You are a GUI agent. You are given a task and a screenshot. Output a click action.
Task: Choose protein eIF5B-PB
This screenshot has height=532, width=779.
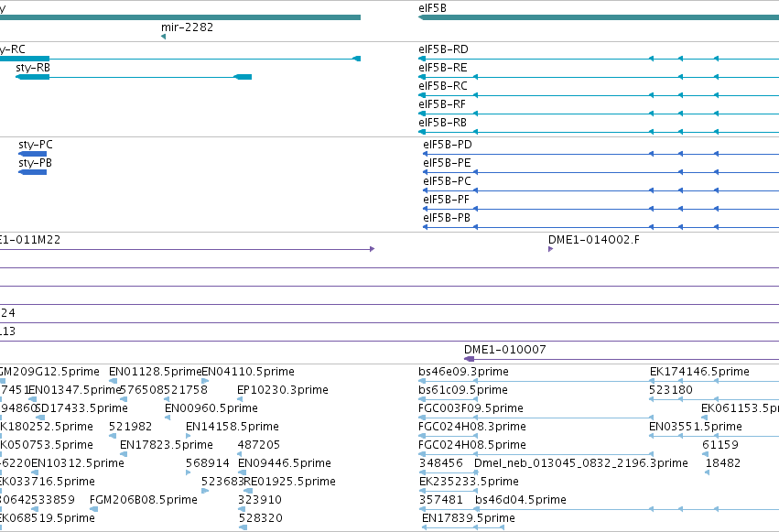point(447,218)
